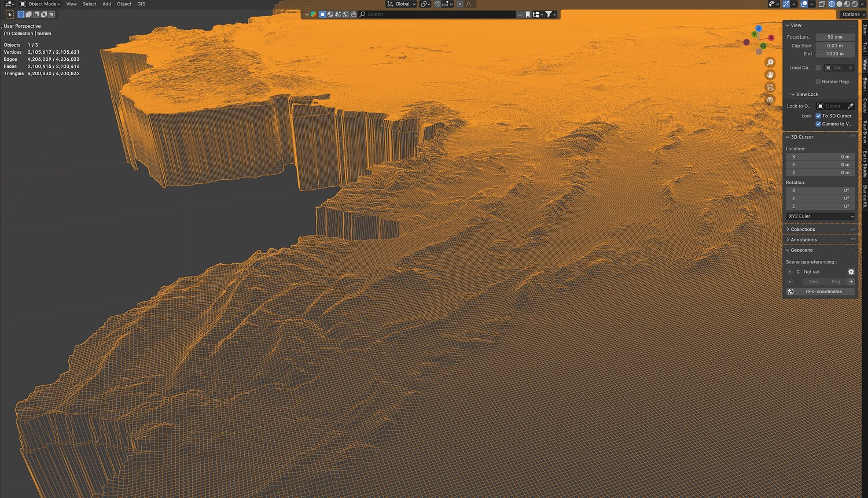This screenshot has height=498, width=868.
Task: Switch perspective/orthographic with the grid gizmo
Action: point(770,99)
